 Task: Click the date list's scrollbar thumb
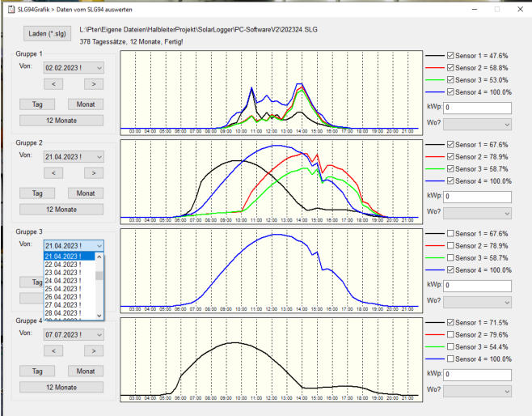coord(99,275)
